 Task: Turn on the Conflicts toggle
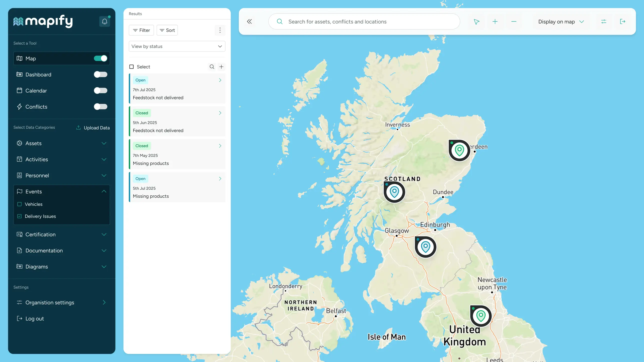point(101,106)
